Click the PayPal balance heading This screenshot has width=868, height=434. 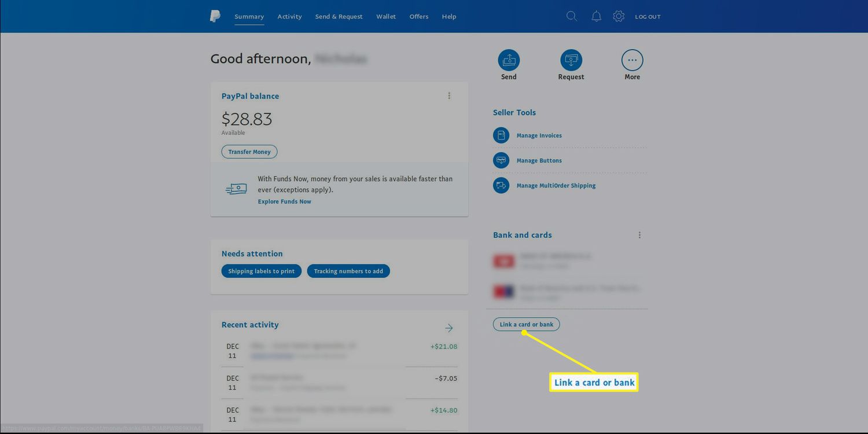coord(250,96)
